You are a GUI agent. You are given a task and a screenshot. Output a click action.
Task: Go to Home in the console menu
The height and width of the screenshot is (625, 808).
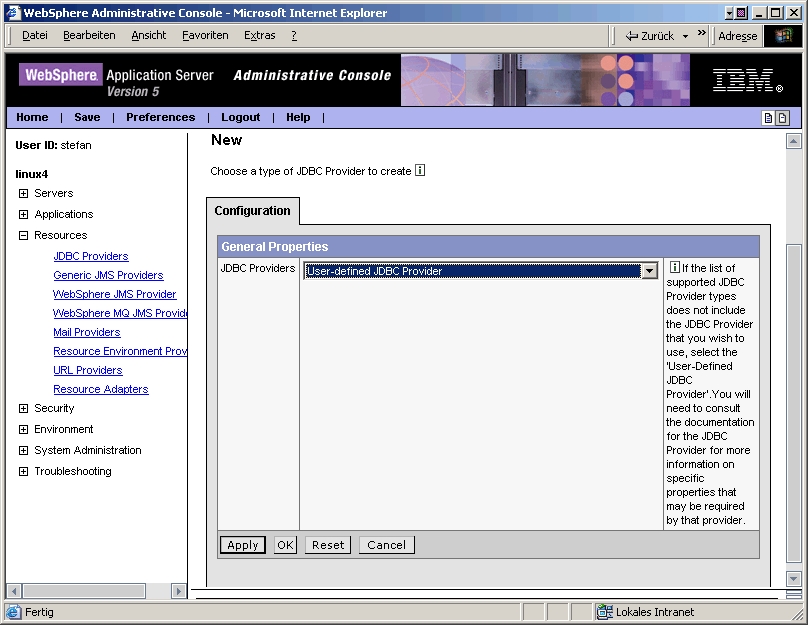click(x=32, y=117)
